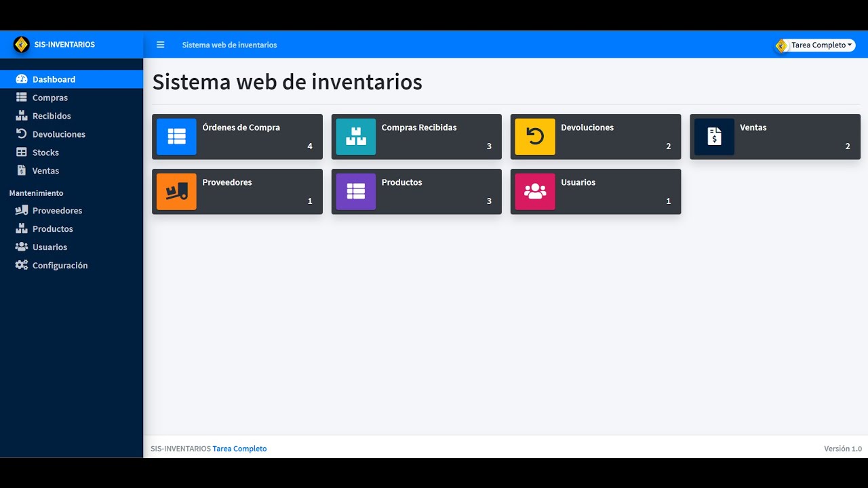Open Proveedores under Mantenimiento

[x=71, y=211]
